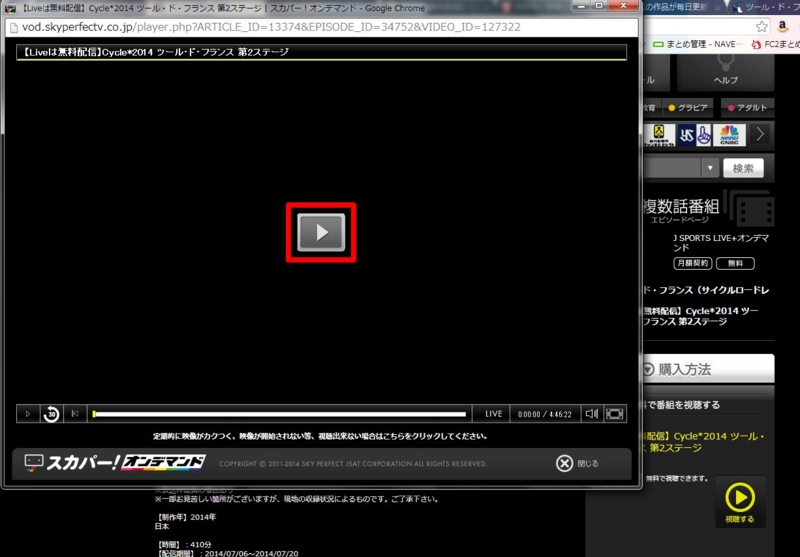Click the yellow 視聴する play button
800x557 pixels.
click(x=740, y=502)
